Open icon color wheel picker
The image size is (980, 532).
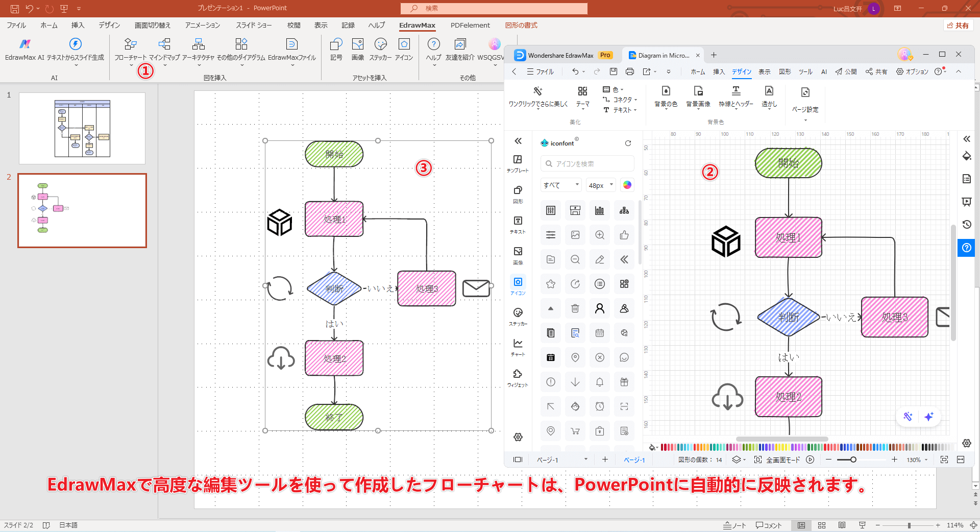[627, 185]
